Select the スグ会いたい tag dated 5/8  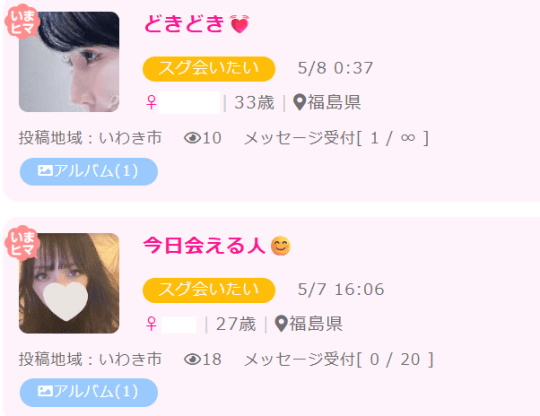(209, 69)
